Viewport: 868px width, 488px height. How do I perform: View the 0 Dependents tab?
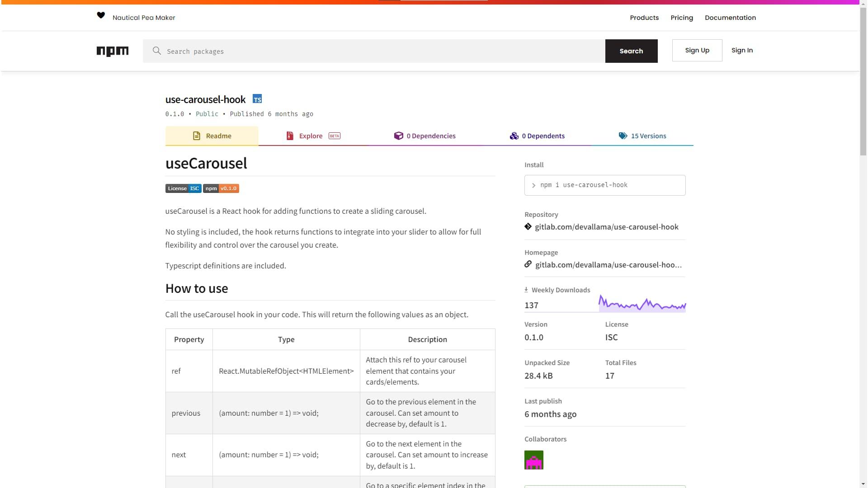coord(537,136)
